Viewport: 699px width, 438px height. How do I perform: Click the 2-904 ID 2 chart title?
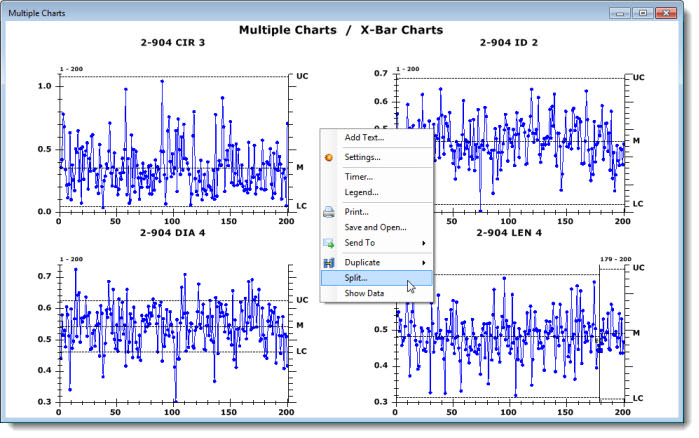coord(508,43)
